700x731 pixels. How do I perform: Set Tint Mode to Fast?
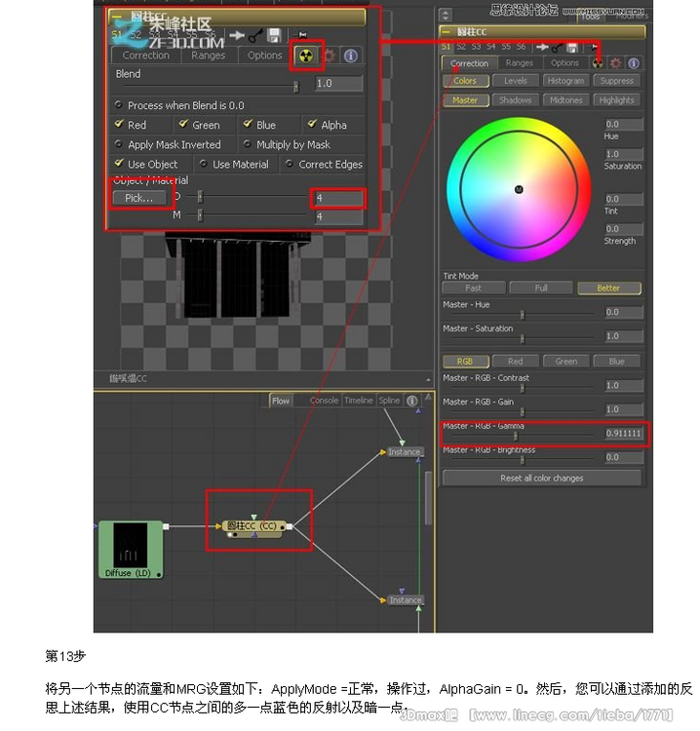click(x=474, y=289)
